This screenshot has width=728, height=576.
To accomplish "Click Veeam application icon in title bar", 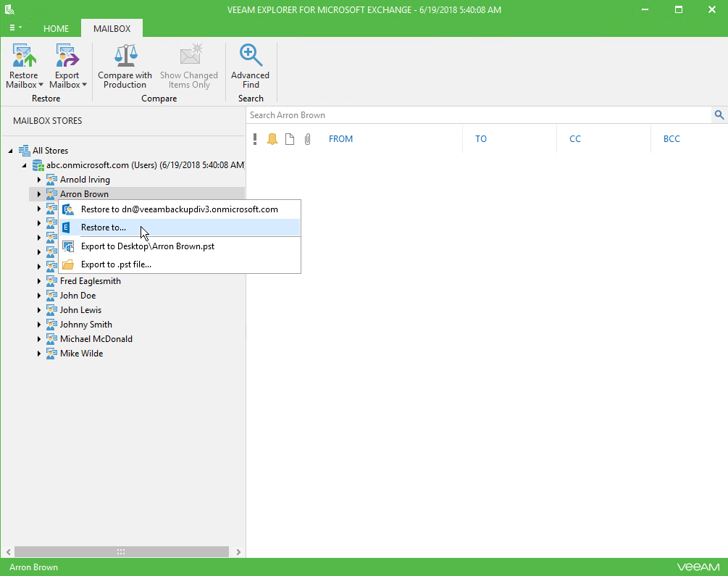I will (9, 9).
